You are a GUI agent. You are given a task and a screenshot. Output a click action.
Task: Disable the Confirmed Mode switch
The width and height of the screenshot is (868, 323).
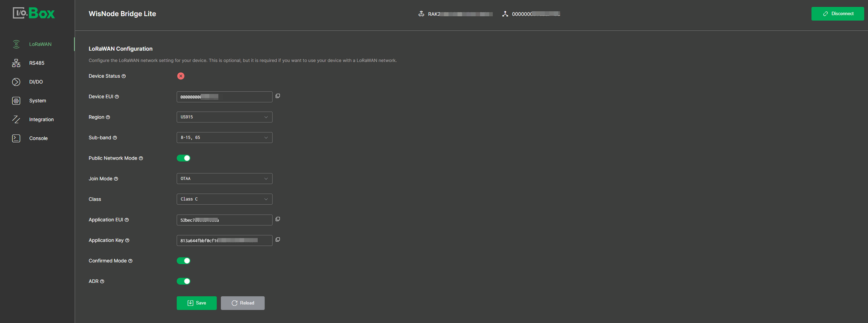click(x=184, y=261)
